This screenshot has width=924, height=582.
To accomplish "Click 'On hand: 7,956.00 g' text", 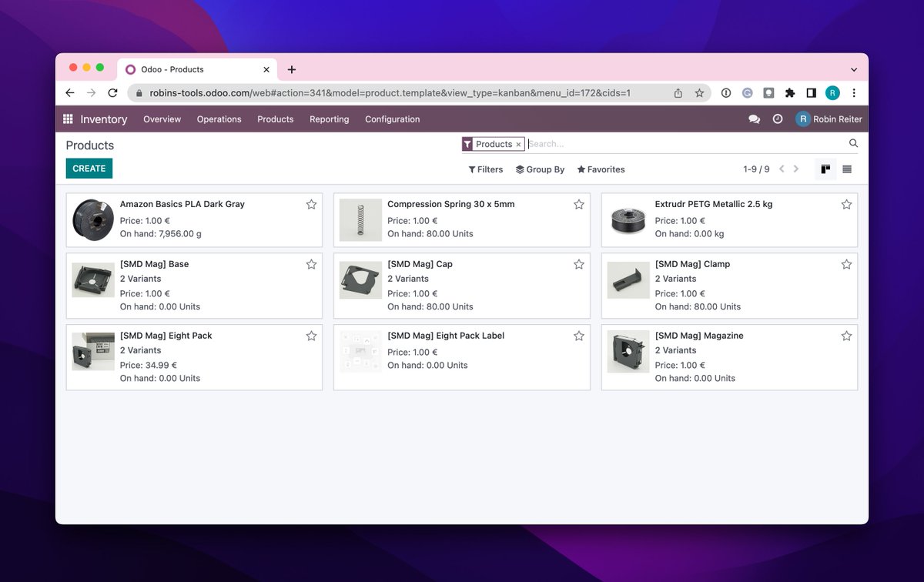I will tap(161, 234).
